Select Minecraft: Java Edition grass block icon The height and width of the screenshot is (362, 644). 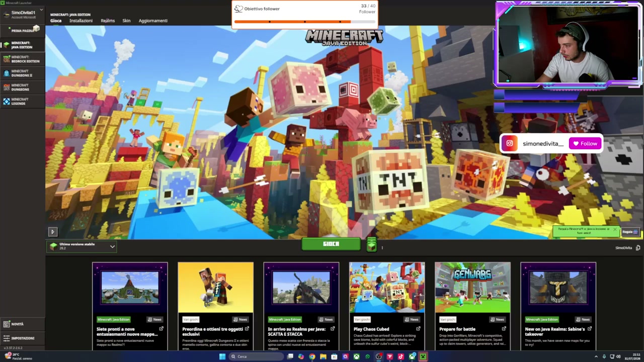click(x=6, y=45)
